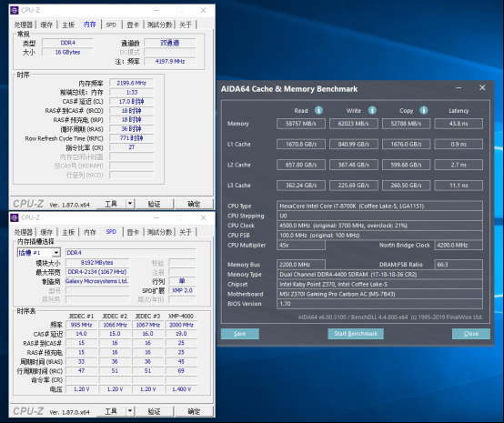
Task: Click the 内存频率 value 2199.6 MHz in CPU-Z
Action: point(132,83)
